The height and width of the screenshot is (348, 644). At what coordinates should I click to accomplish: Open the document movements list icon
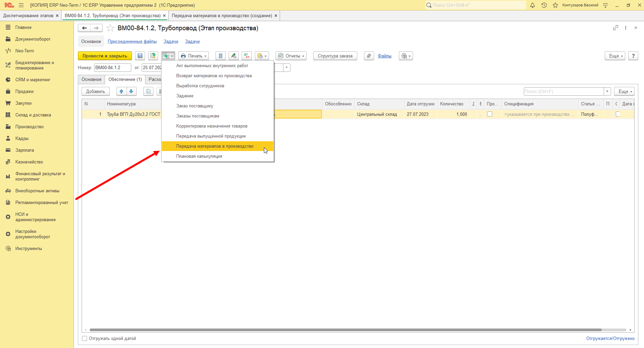coord(220,56)
